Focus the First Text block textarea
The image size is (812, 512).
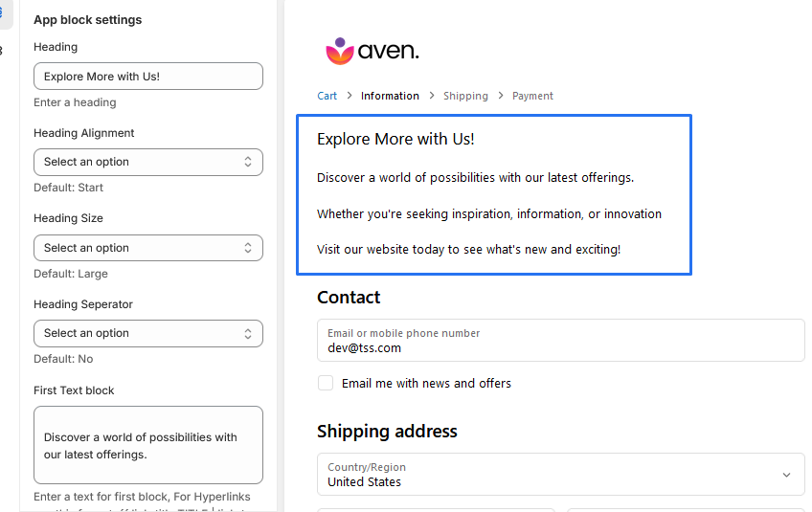148,445
